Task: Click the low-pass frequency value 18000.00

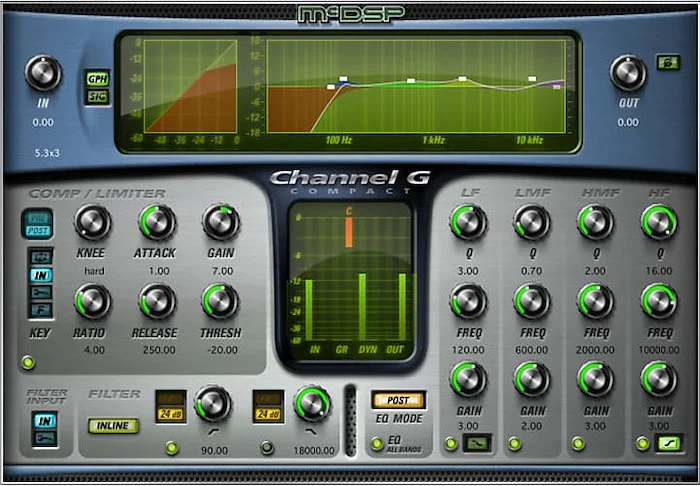Action: 314,451
